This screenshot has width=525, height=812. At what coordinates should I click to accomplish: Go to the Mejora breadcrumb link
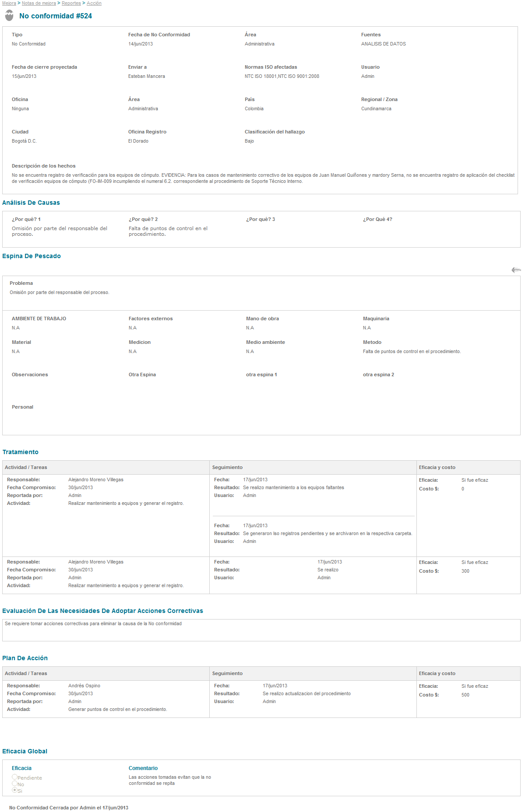tap(9, 3)
